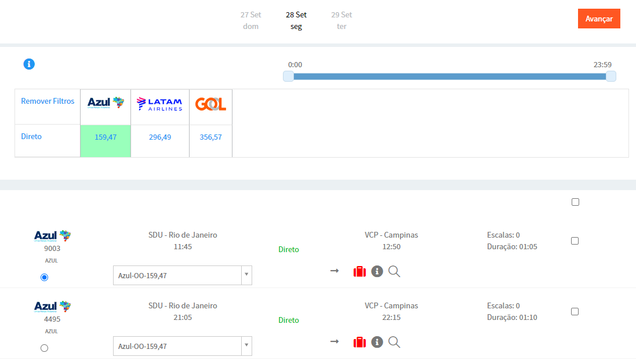636x364 pixels.
Task: Click Duração: 01:05 text
Action: pyautogui.click(x=512, y=246)
